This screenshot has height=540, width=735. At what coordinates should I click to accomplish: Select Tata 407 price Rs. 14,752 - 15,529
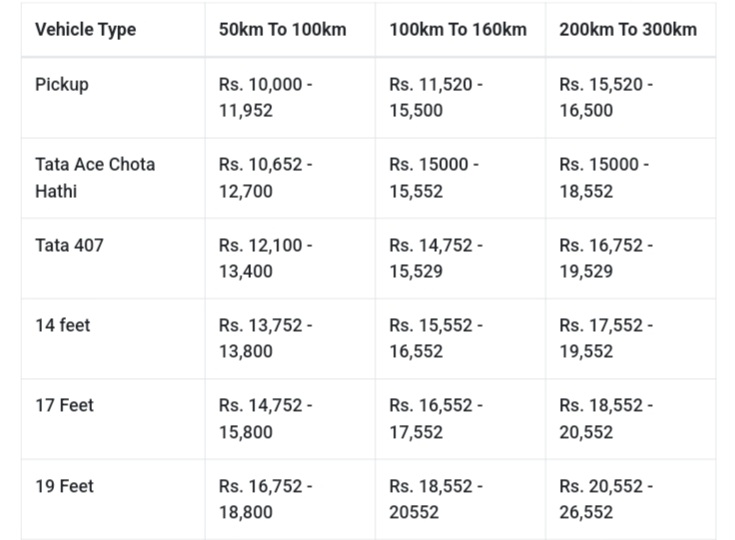[x=436, y=258]
